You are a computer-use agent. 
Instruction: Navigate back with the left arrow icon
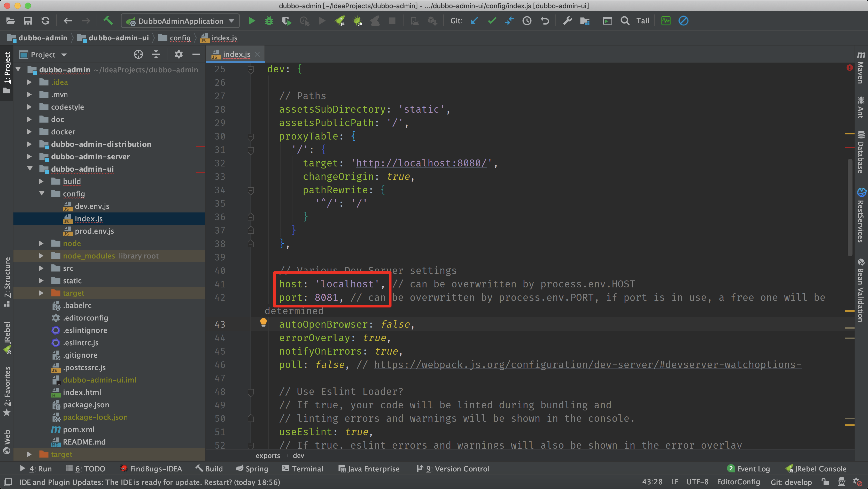pos(68,21)
